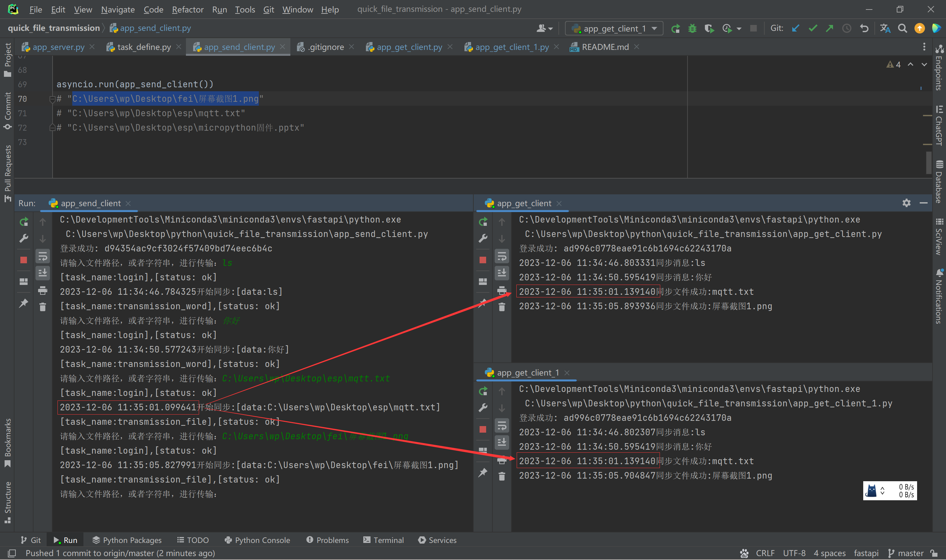Click Git Update Project arrow icon
Image resolution: width=946 pixels, height=560 pixels.
[795, 29]
